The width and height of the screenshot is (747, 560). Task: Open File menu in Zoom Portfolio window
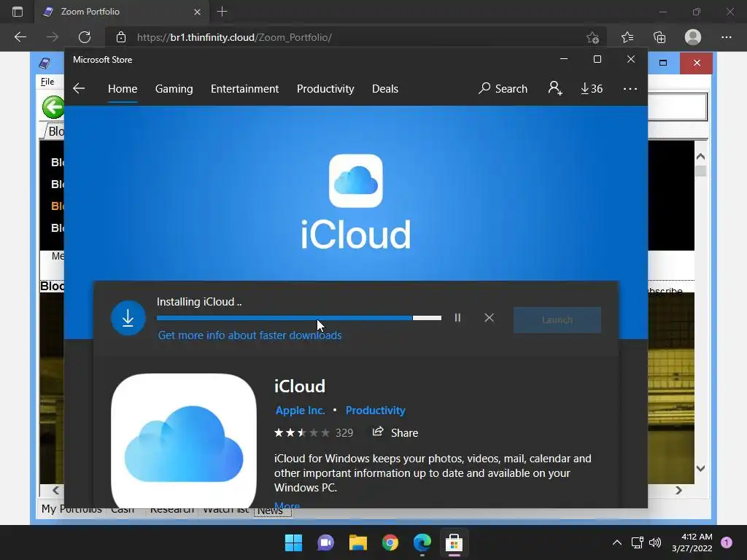tap(47, 82)
